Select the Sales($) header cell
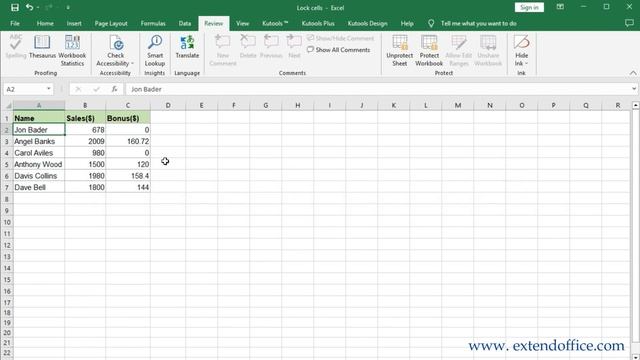 (x=85, y=118)
